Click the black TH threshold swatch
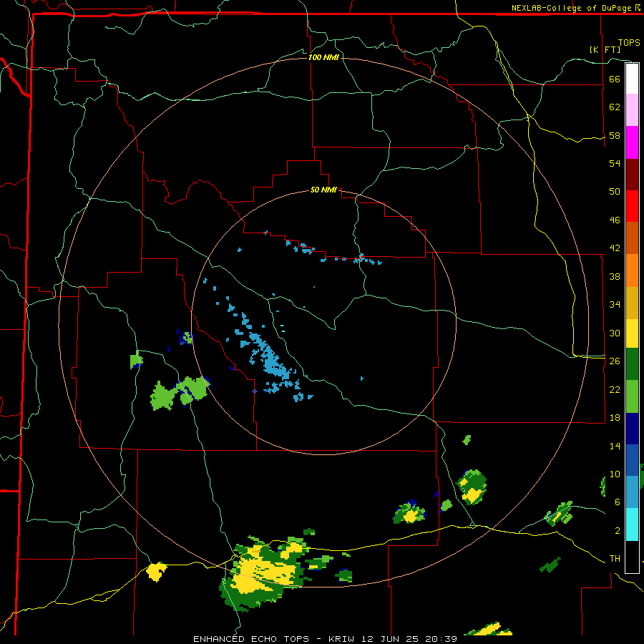The height and width of the screenshot is (644, 644). click(x=632, y=557)
